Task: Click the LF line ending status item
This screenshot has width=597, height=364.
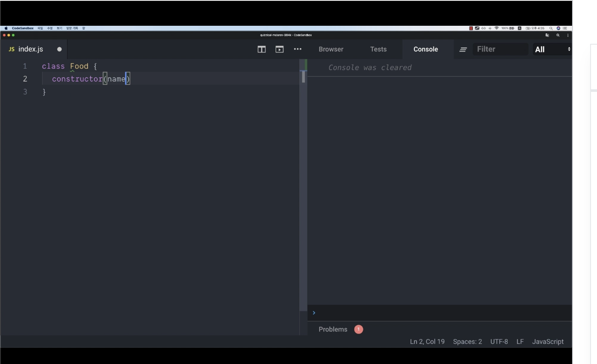Action: (x=520, y=342)
